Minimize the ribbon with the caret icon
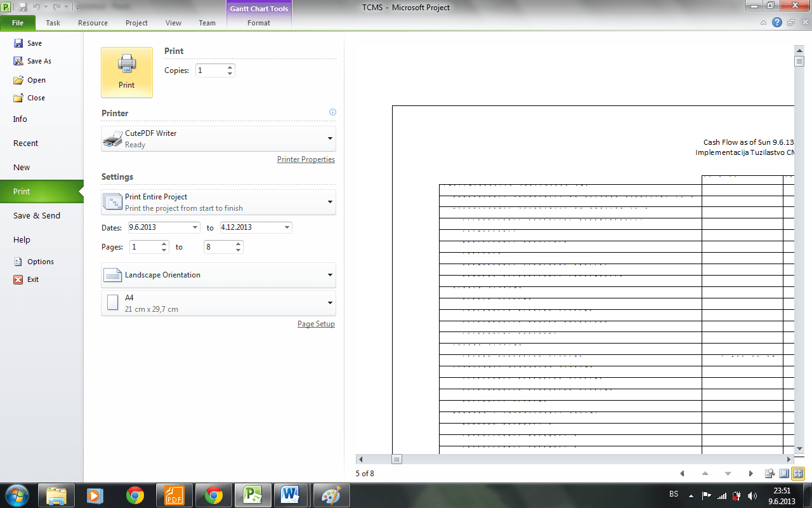The height and width of the screenshot is (508, 812). coord(764,23)
